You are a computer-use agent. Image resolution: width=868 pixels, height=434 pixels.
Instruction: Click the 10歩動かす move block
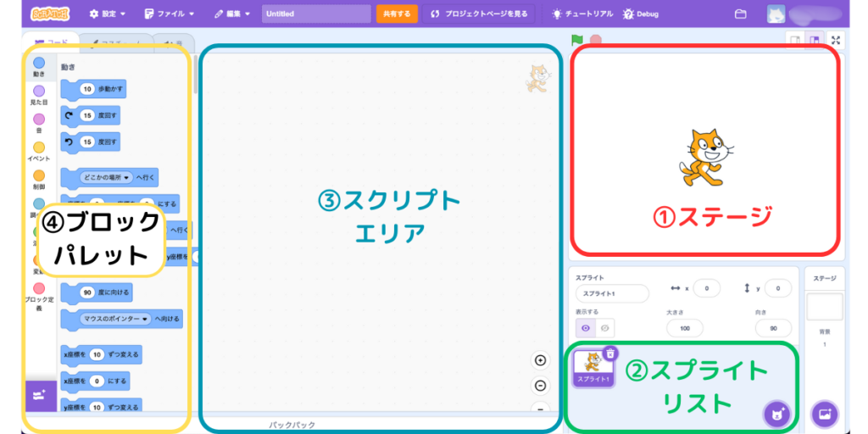point(93,88)
